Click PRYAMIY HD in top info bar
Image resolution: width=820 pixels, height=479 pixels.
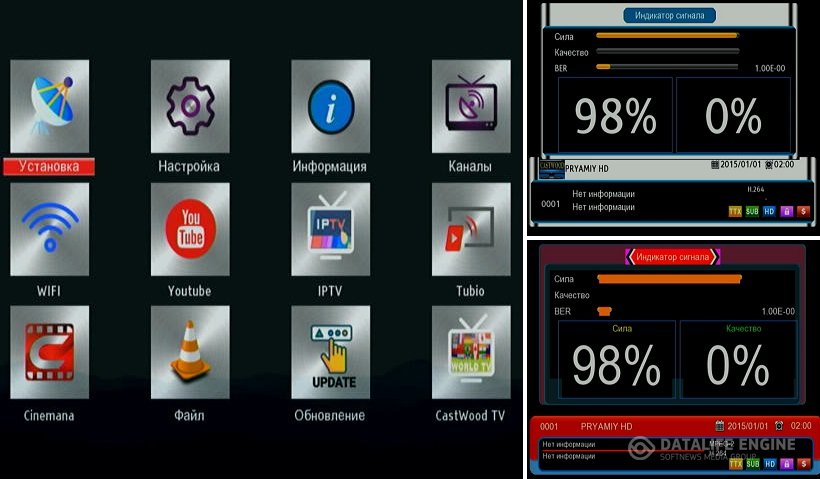tap(587, 168)
